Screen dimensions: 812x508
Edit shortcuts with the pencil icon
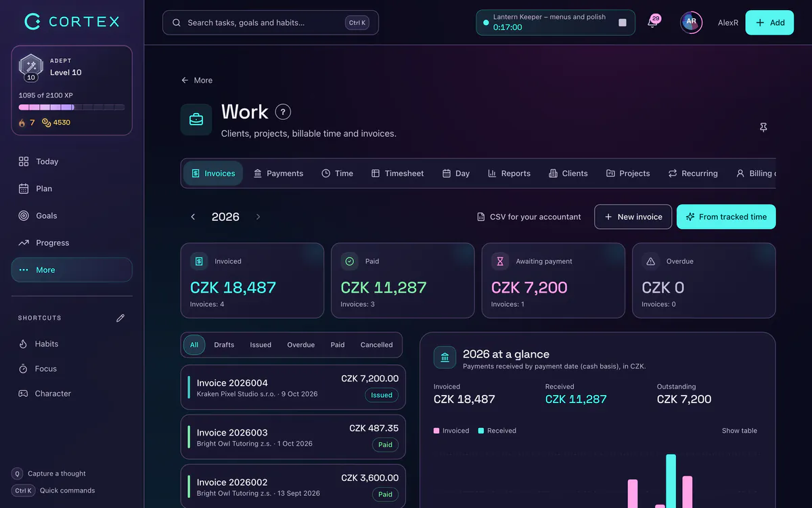[x=120, y=318]
